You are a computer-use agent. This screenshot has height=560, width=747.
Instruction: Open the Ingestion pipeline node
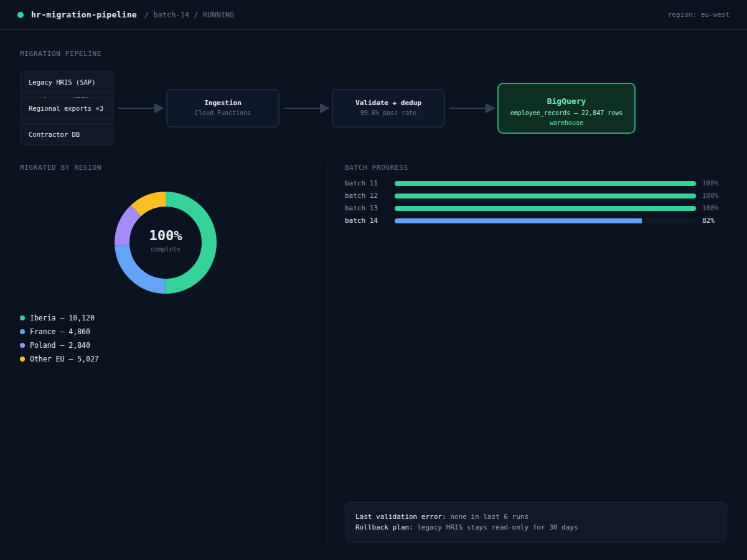tap(223, 108)
